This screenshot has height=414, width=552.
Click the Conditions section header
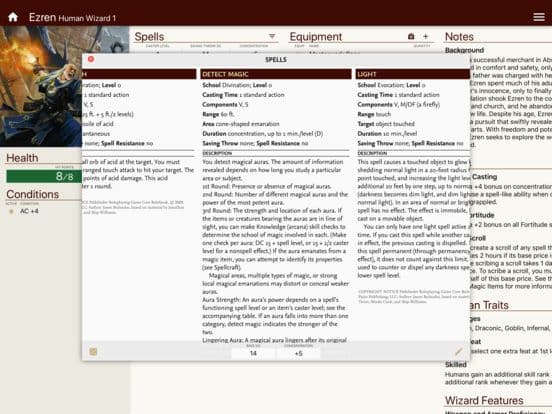click(x=32, y=194)
